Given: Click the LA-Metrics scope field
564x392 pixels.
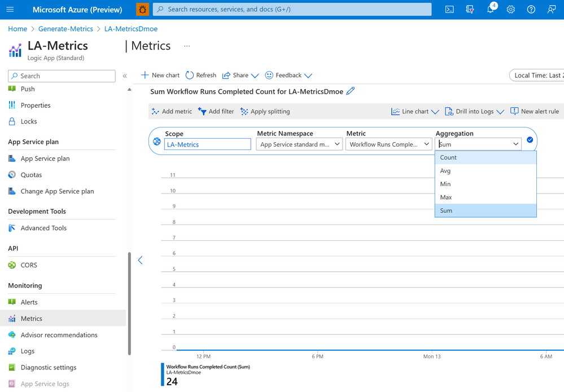Looking at the screenshot, I should point(208,144).
